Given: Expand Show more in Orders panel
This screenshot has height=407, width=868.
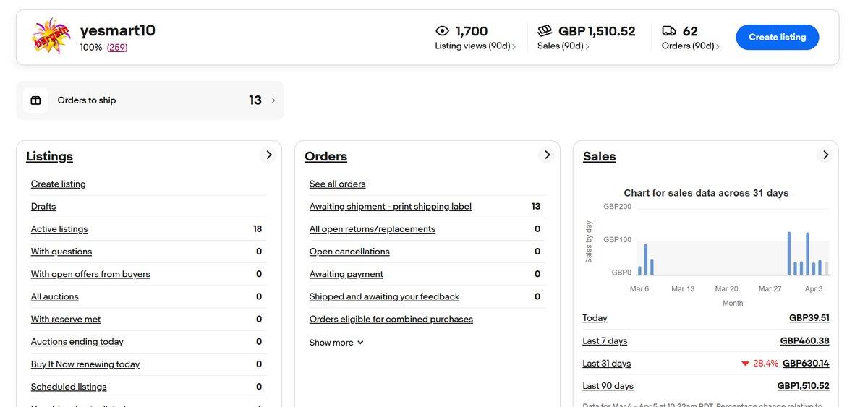Looking at the screenshot, I should point(336,343).
